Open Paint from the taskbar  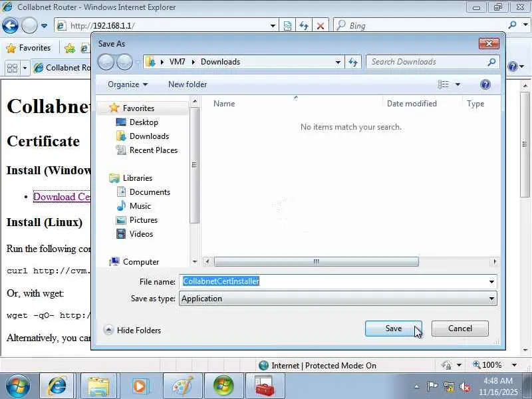coord(182,386)
